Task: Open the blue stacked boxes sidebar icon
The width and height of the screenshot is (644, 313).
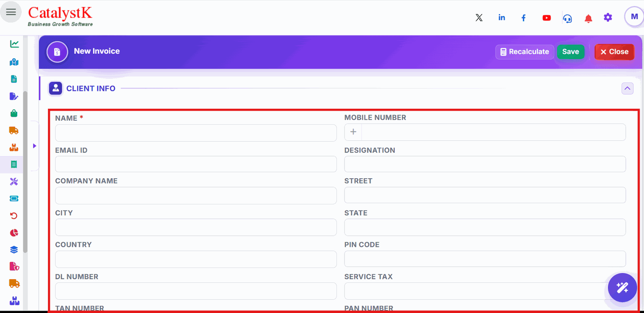Action: [14, 301]
